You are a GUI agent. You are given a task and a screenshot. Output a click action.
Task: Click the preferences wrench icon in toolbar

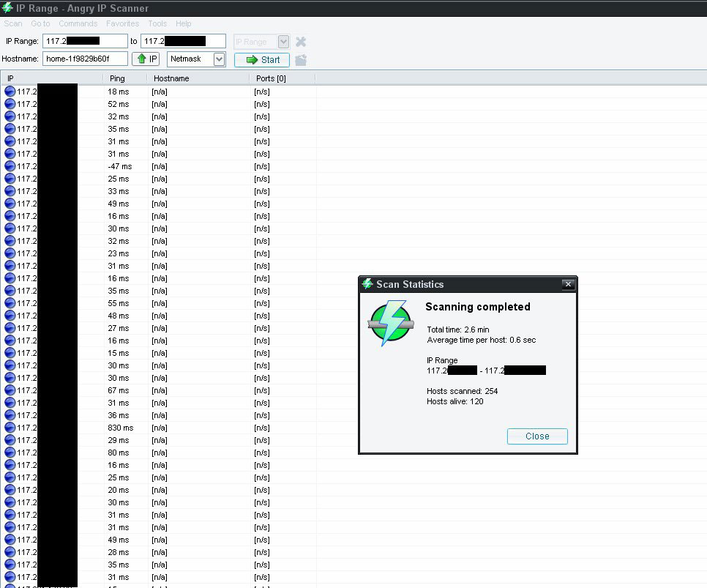(x=301, y=42)
